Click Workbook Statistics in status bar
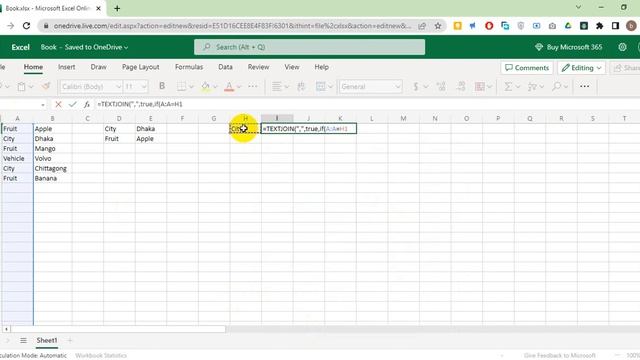This screenshot has width=640, height=360. [101, 356]
